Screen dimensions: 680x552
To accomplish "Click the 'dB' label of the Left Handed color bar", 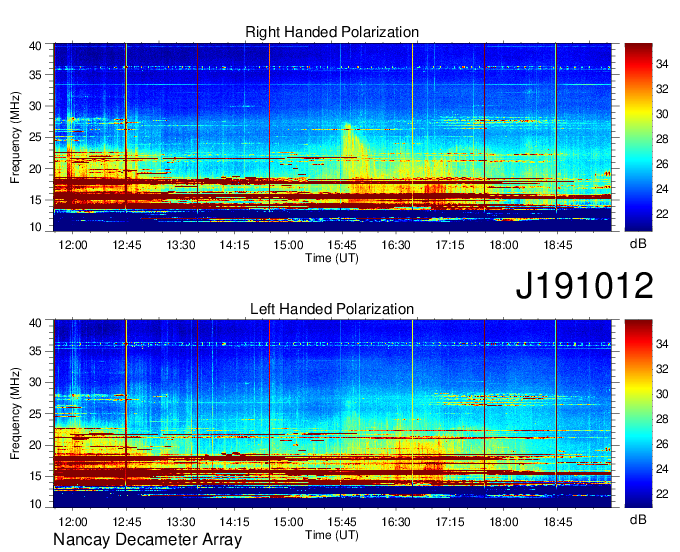I will (x=638, y=520).
